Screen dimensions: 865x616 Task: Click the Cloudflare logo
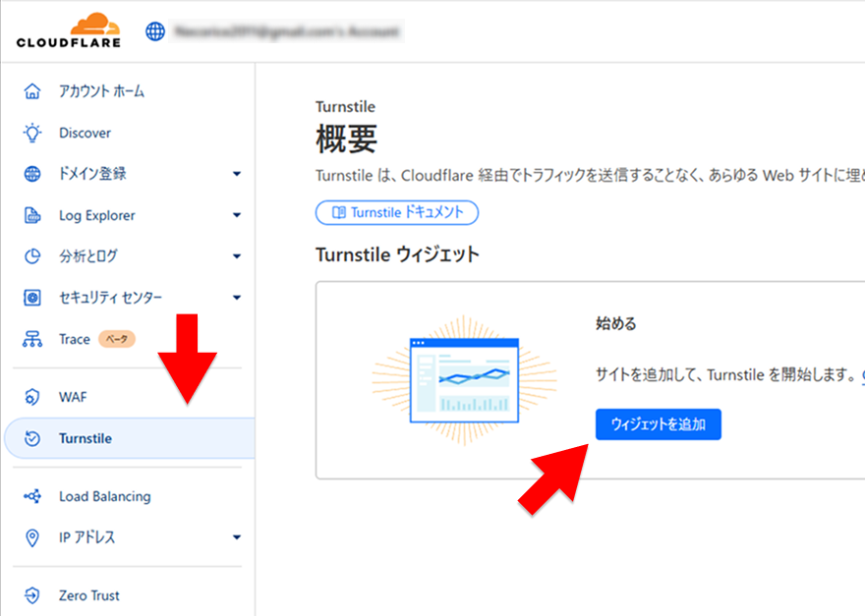pos(67,29)
